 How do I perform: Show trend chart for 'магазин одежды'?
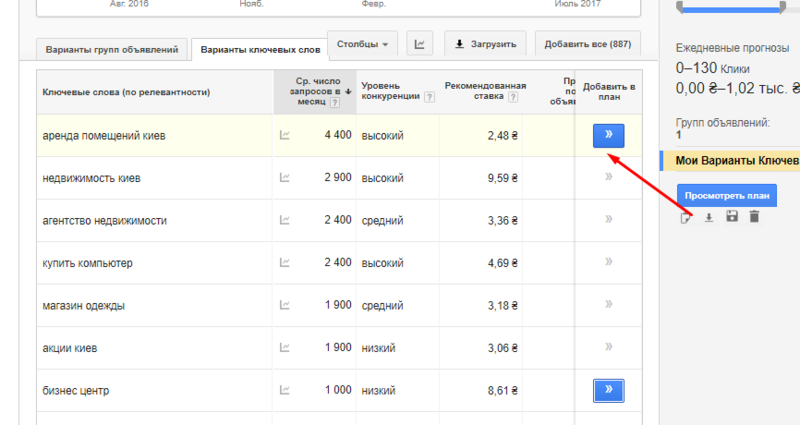click(285, 305)
